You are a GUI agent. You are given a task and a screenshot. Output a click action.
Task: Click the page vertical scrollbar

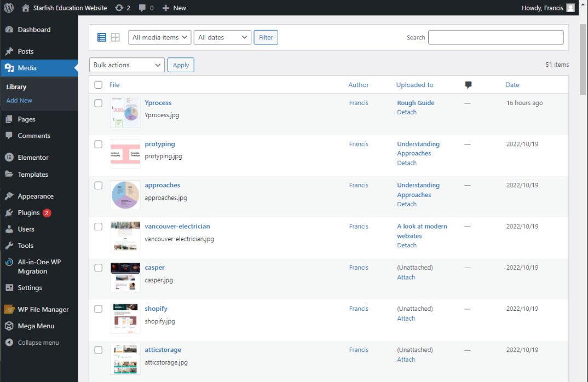pos(583,59)
